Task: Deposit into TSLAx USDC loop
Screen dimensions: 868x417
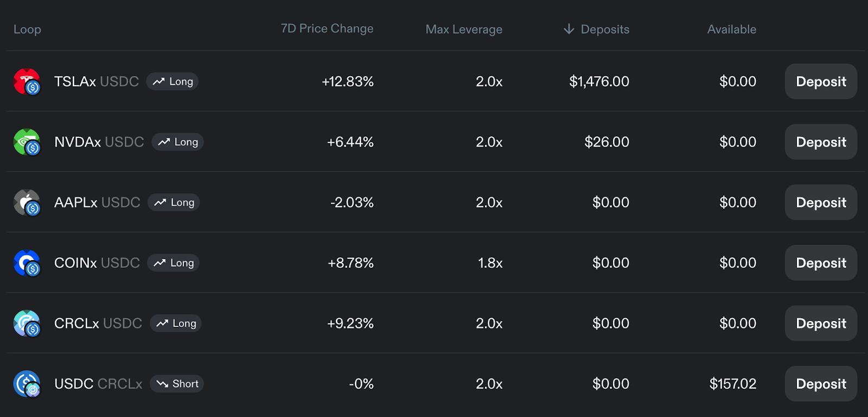Action: coord(821,81)
